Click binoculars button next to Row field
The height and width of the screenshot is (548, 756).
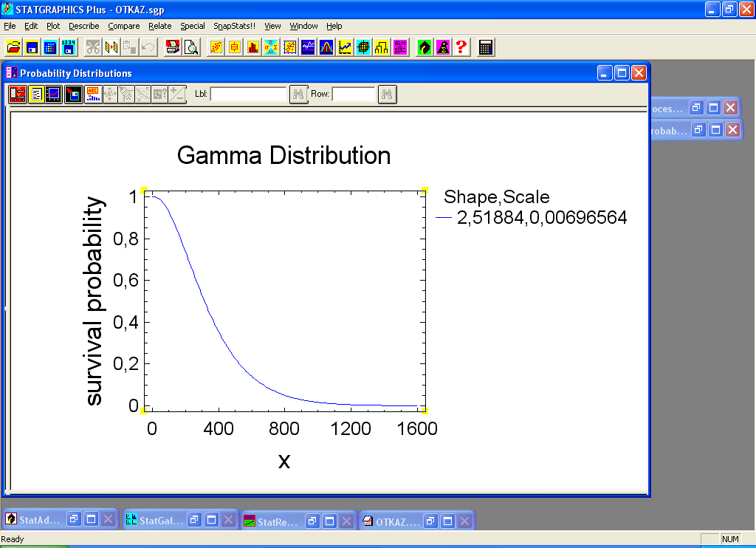point(387,94)
